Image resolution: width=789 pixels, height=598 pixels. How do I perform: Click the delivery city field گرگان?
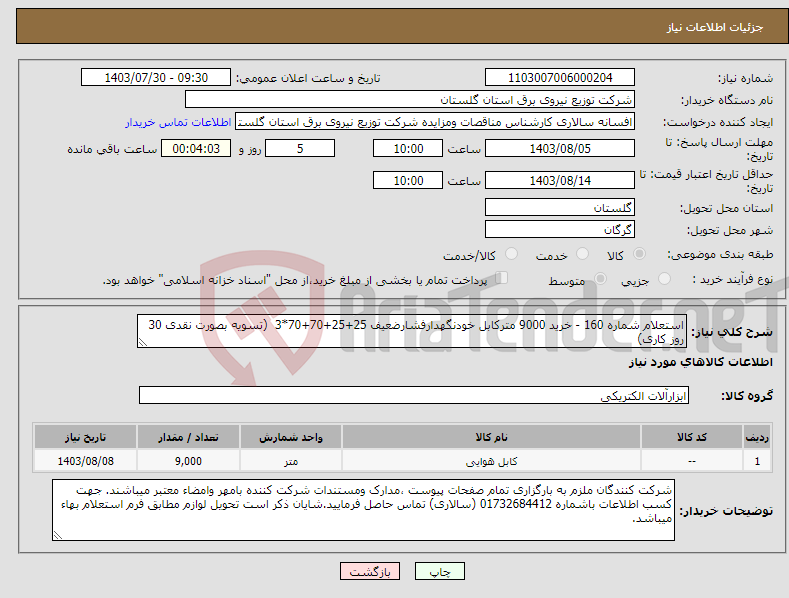(560, 229)
